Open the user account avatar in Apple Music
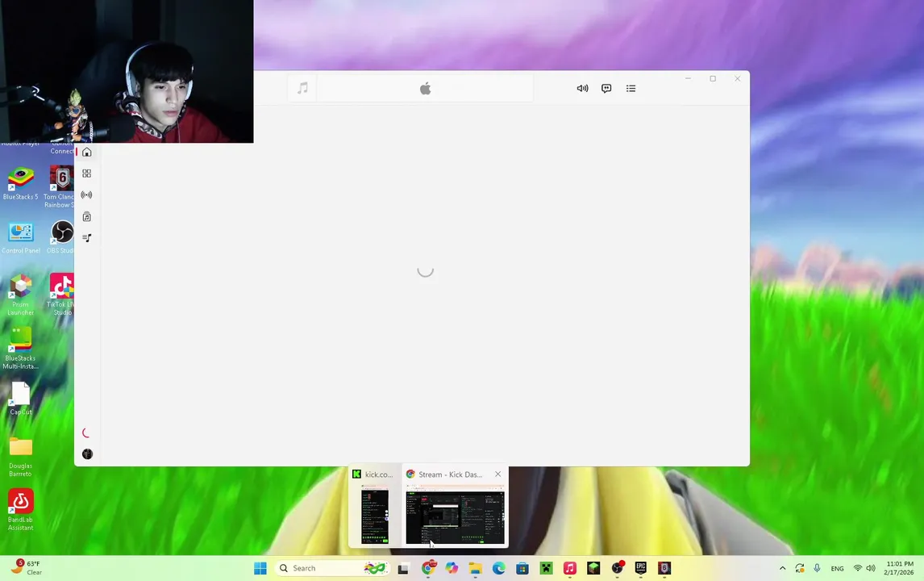This screenshot has height=581, width=924. (x=87, y=454)
